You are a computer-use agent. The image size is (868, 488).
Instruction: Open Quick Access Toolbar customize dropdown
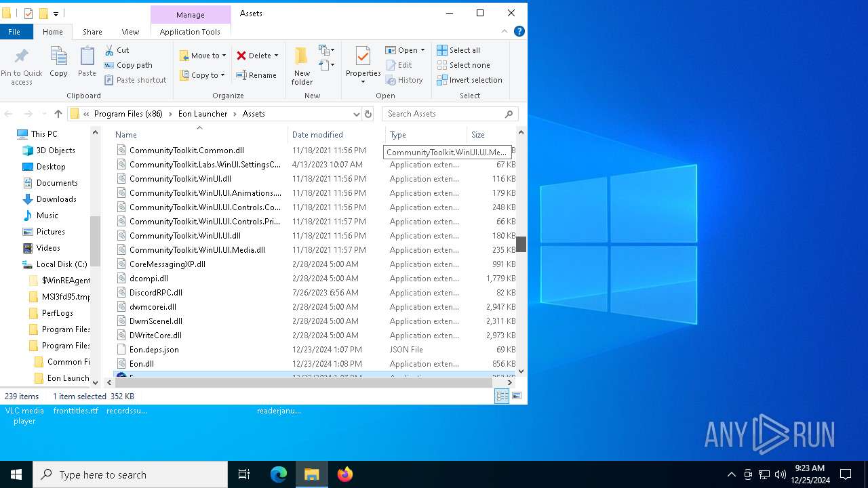coord(56,14)
